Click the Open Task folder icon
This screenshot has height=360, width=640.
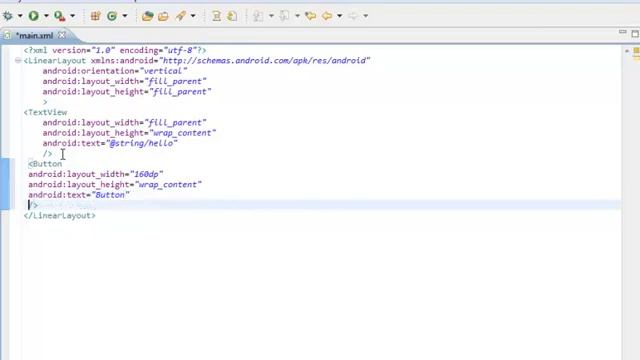(x=163, y=16)
